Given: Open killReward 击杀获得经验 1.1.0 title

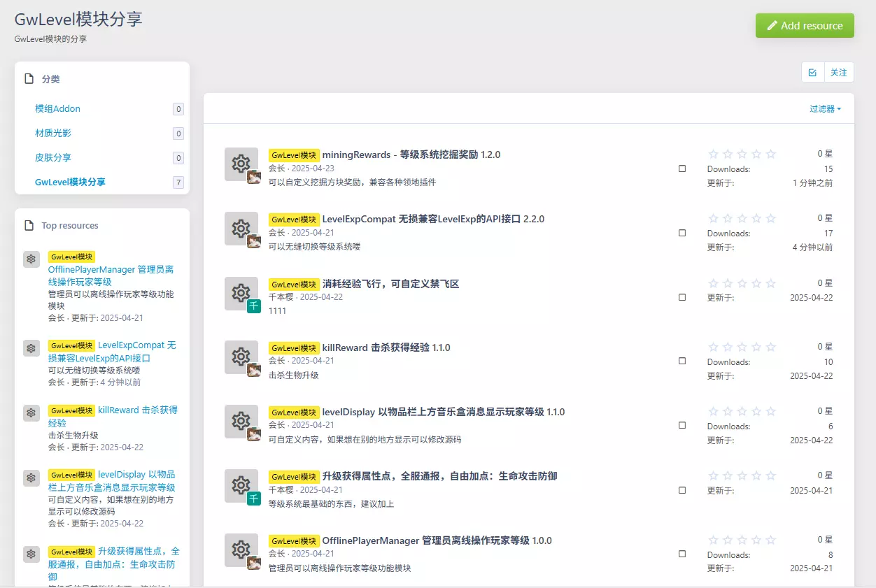Looking at the screenshot, I should 386,347.
